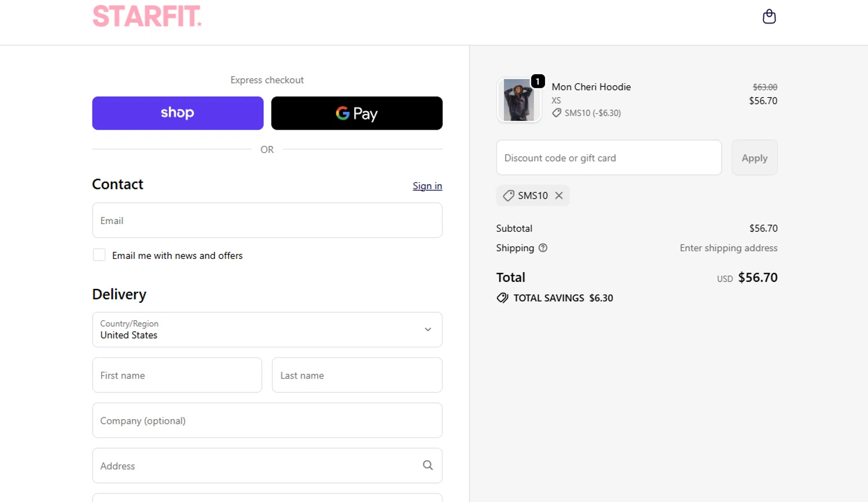Tick Email me with news and offers
This screenshot has height=502, width=868.
[99, 255]
